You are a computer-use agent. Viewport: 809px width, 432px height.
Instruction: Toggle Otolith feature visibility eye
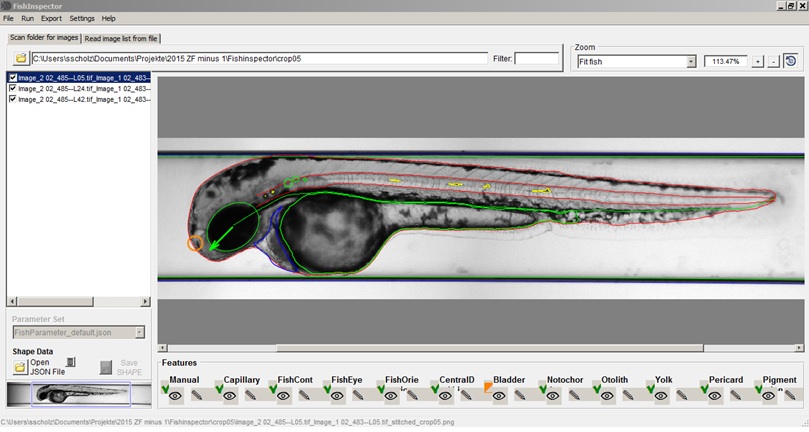pyautogui.click(x=607, y=396)
